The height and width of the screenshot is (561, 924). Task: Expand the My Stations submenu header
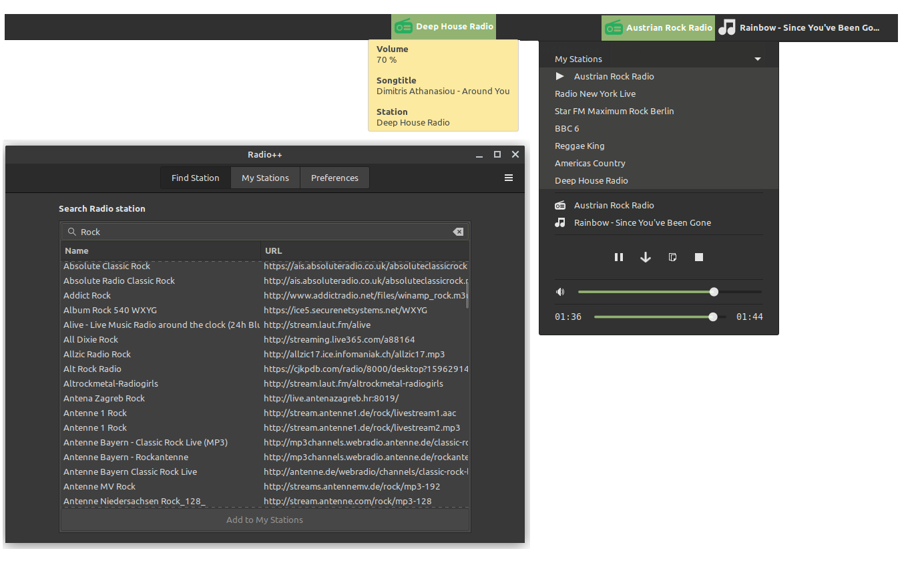tap(658, 59)
